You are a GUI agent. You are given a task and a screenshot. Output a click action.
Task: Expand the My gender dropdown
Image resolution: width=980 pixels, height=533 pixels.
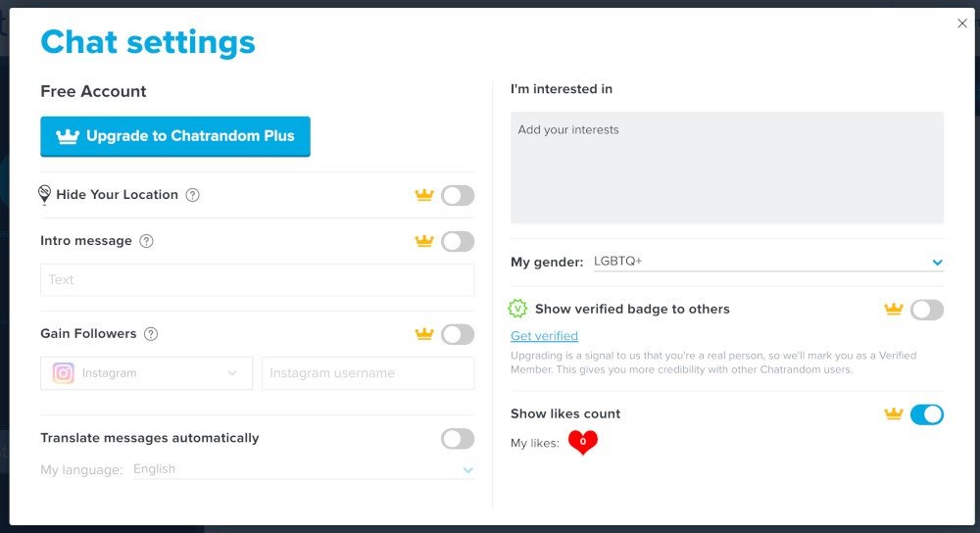(767, 262)
